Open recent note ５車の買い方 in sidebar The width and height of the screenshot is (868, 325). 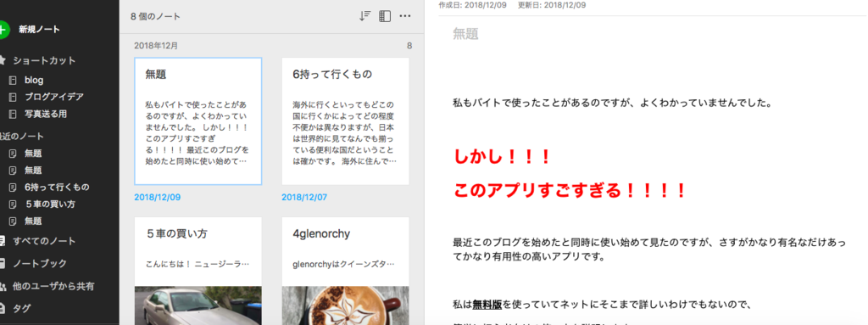pyautogui.click(x=50, y=205)
